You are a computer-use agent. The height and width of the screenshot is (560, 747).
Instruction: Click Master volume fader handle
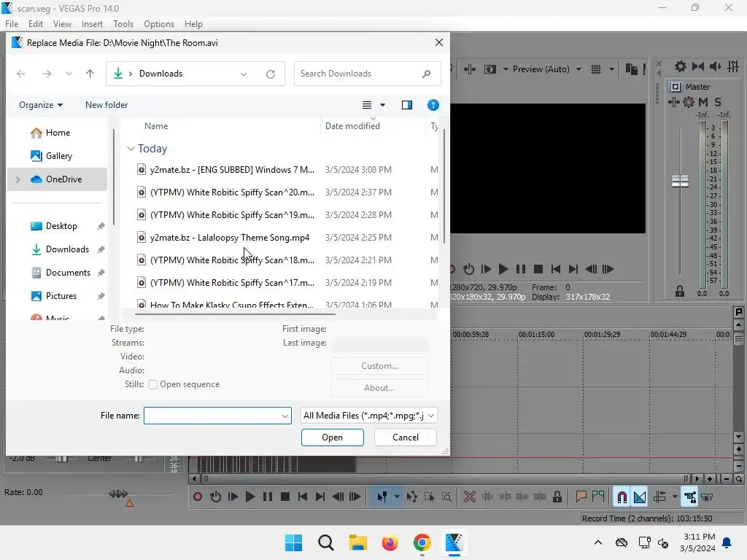680,181
